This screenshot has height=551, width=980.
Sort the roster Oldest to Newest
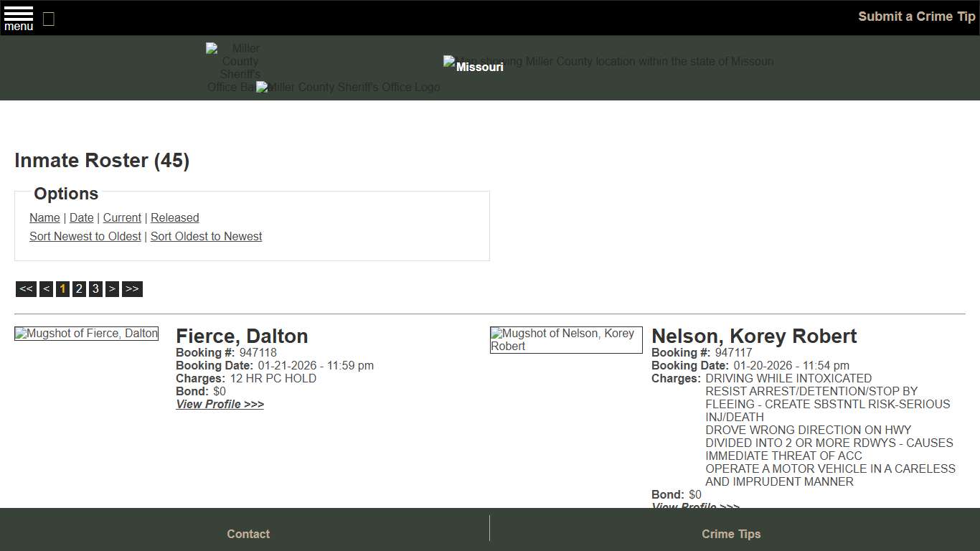pos(206,236)
